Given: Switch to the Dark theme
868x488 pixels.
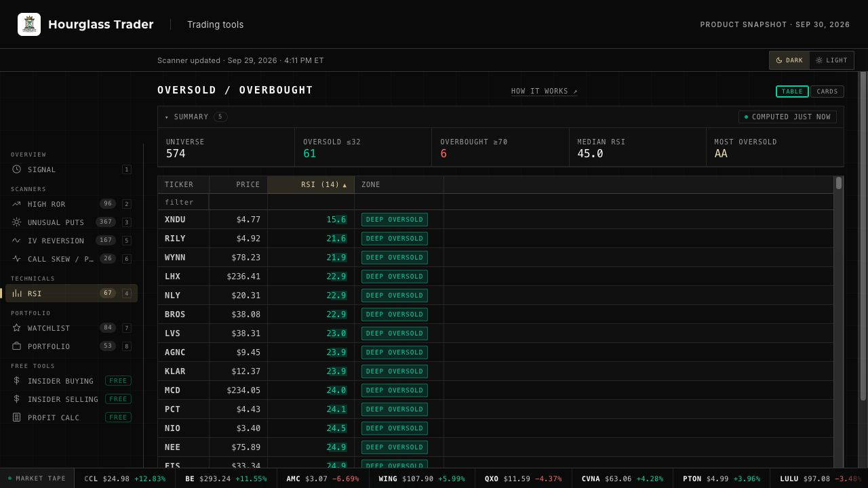Looking at the screenshot, I should (x=789, y=60).
